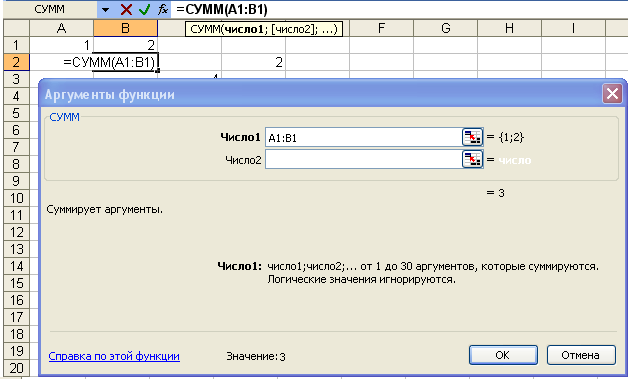Click the formula bar text =СУММ(A1:B1)

222,9
